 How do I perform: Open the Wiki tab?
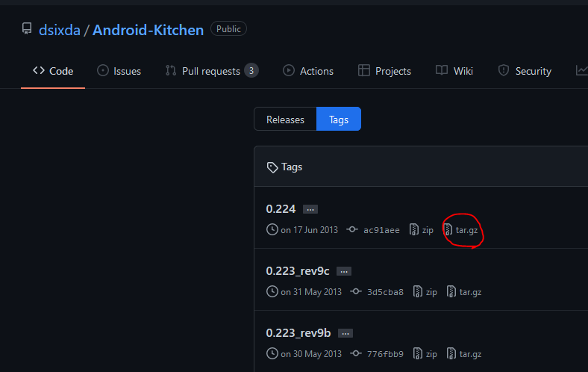pyautogui.click(x=454, y=71)
